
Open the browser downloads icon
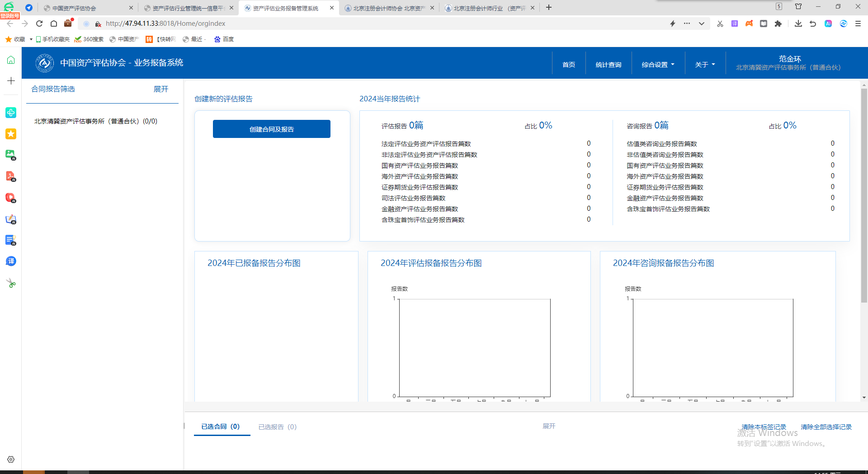click(x=798, y=24)
